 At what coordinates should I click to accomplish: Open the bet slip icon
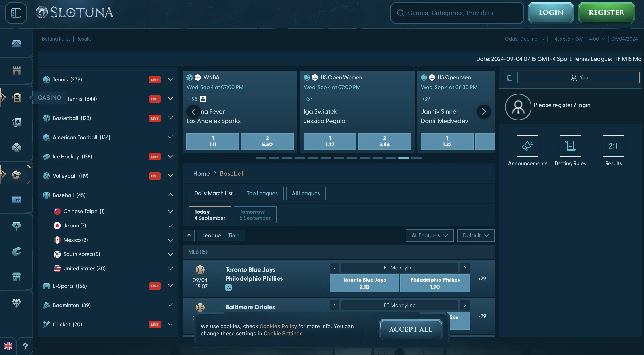(x=510, y=77)
